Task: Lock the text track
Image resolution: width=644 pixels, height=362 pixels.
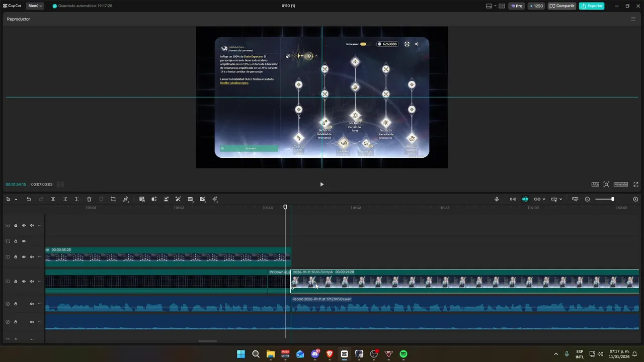Action: tap(16, 241)
